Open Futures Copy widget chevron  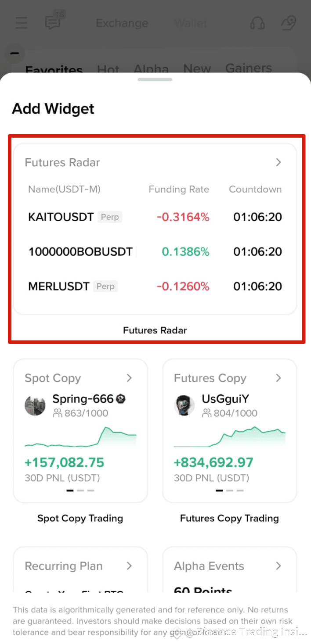click(278, 378)
